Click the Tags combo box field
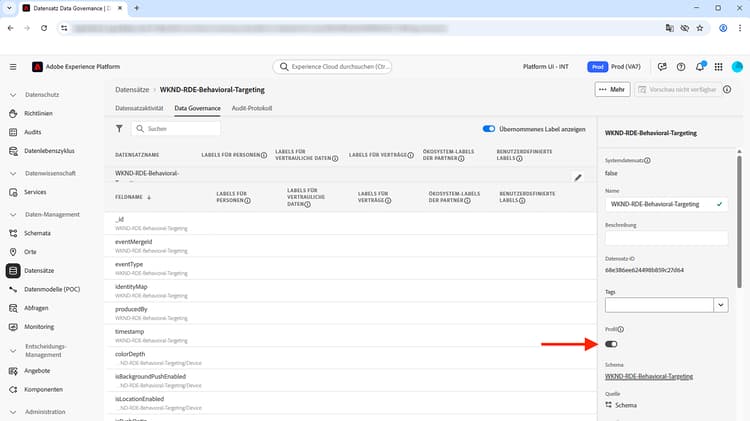The width and height of the screenshot is (750, 421). [659, 305]
